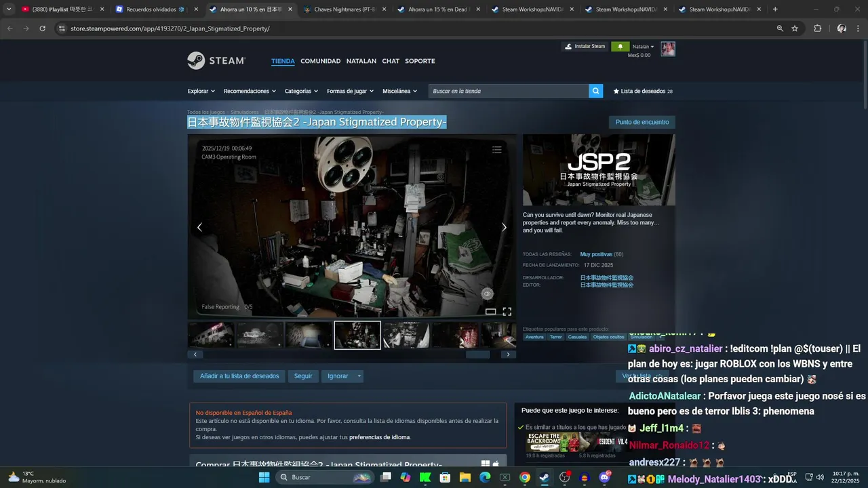The height and width of the screenshot is (488, 868).
Task: Open the COMUNIDAD menu
Action: (x=320, y=61)
